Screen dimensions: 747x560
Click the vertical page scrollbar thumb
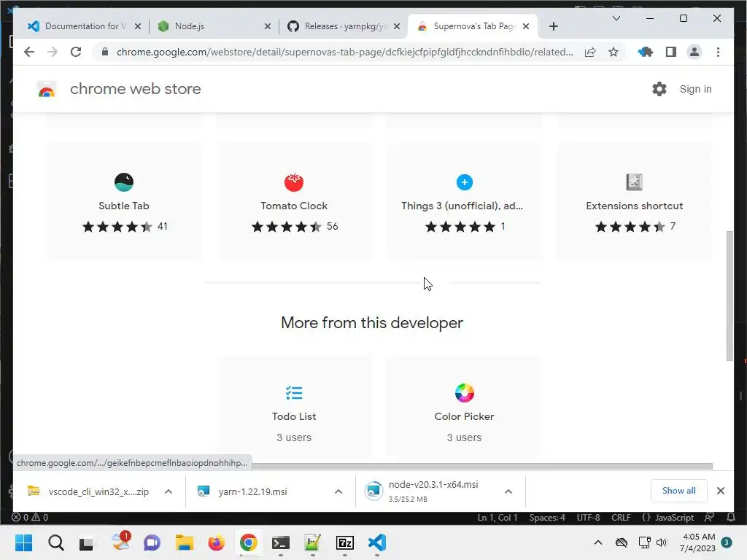click(729, 296)
